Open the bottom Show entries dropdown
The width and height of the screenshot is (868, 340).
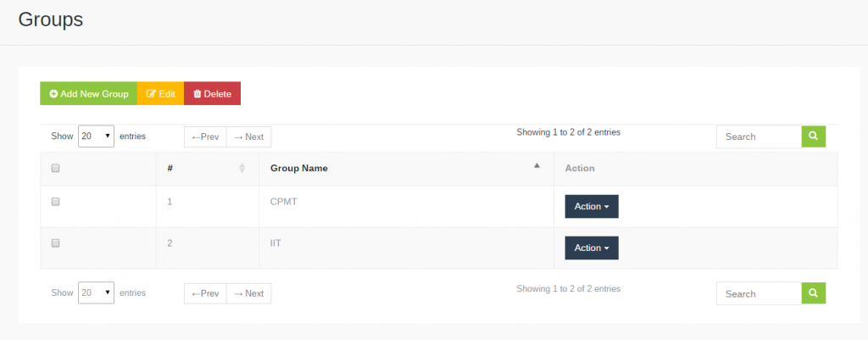(x=97, y=293)
